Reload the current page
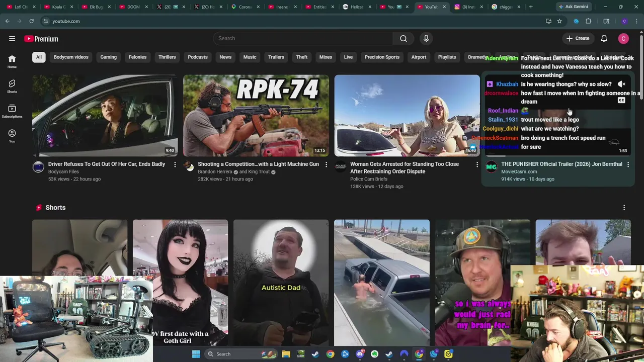 coord(31,21)
